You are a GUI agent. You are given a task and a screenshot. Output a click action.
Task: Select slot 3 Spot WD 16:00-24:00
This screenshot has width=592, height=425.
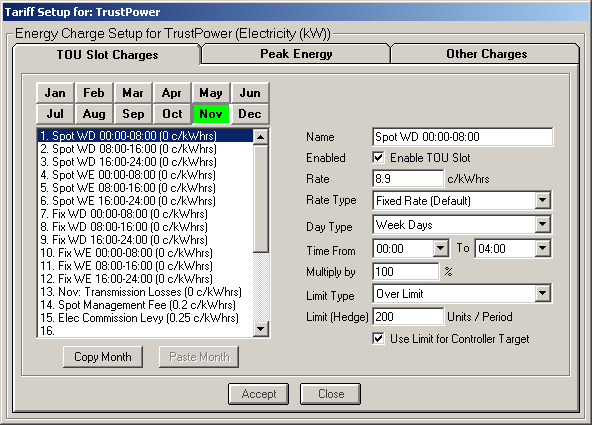point(145,162)
